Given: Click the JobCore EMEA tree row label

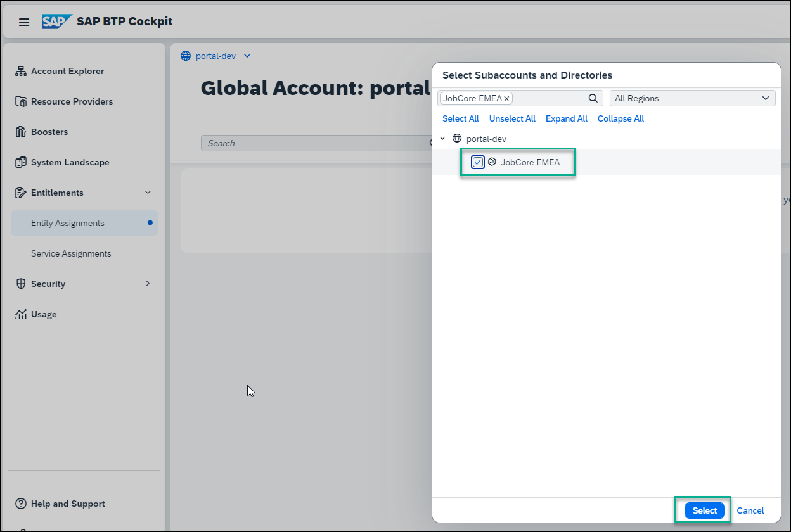Looking at the screenshot, I should 531,162.
